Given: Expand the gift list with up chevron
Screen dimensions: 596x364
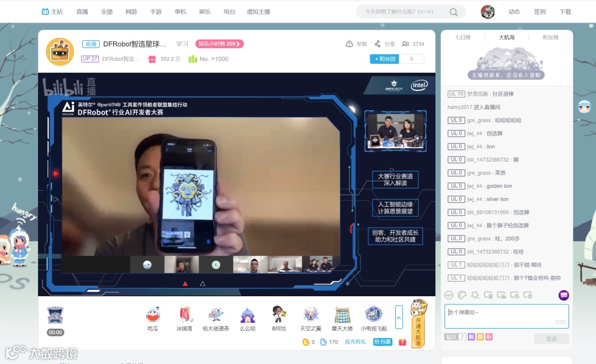Looking at the screenshot, I should (399, 317).
